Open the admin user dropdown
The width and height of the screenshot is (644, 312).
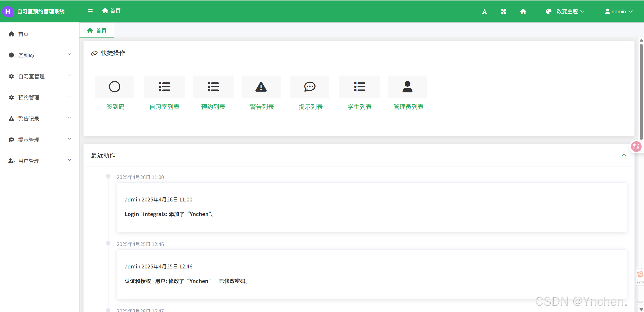(x=619, y=12)
